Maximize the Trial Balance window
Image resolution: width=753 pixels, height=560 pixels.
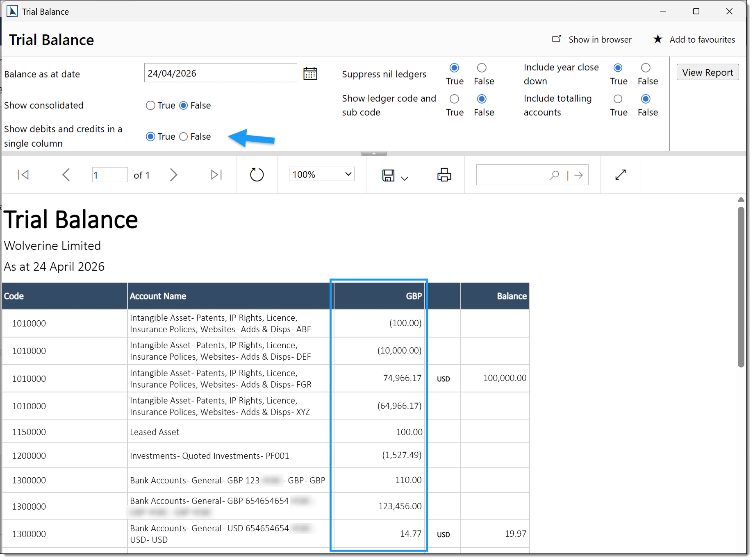696,11
